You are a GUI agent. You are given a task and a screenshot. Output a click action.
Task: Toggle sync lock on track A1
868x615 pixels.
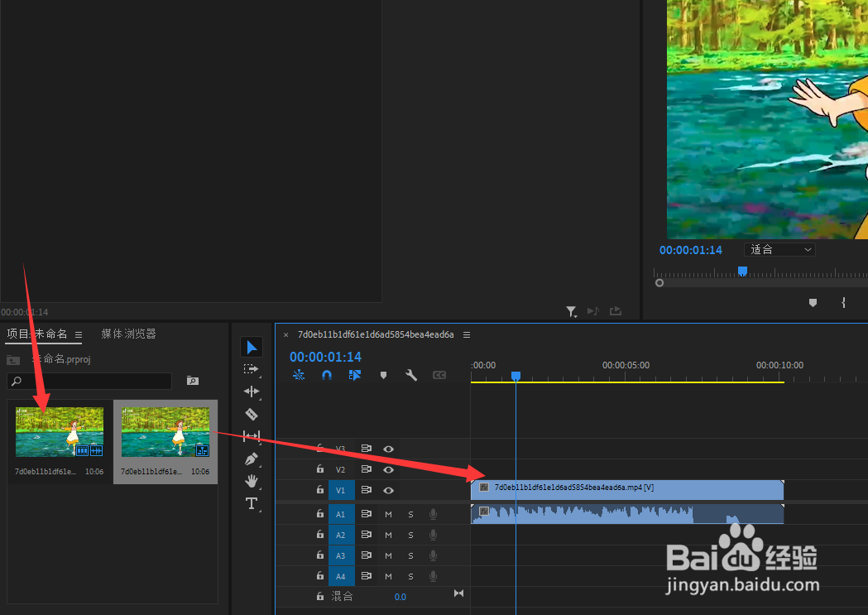click(x=366, y=514)
